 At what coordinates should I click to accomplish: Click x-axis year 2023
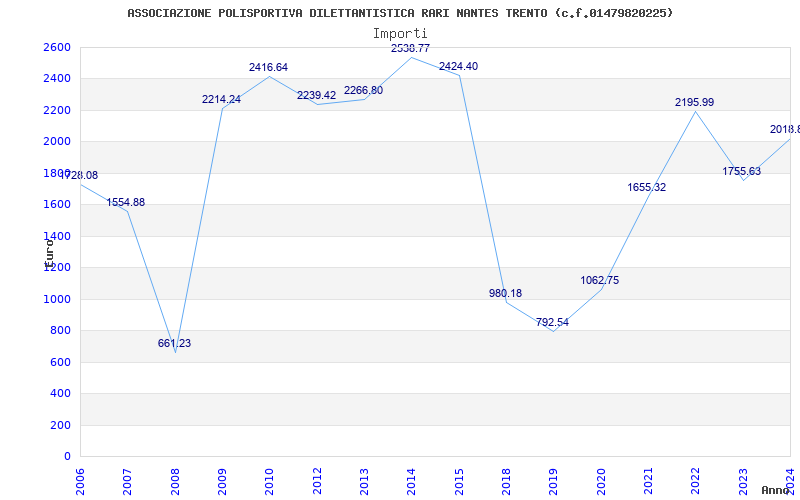point(743,482)
